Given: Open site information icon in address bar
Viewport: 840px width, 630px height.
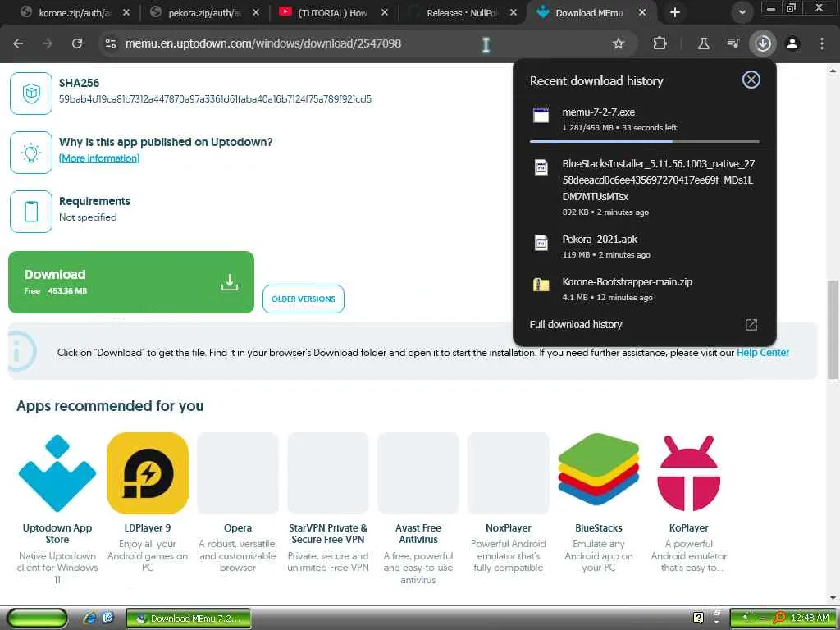Looking at the screenshot, I should tap(111, 44).
